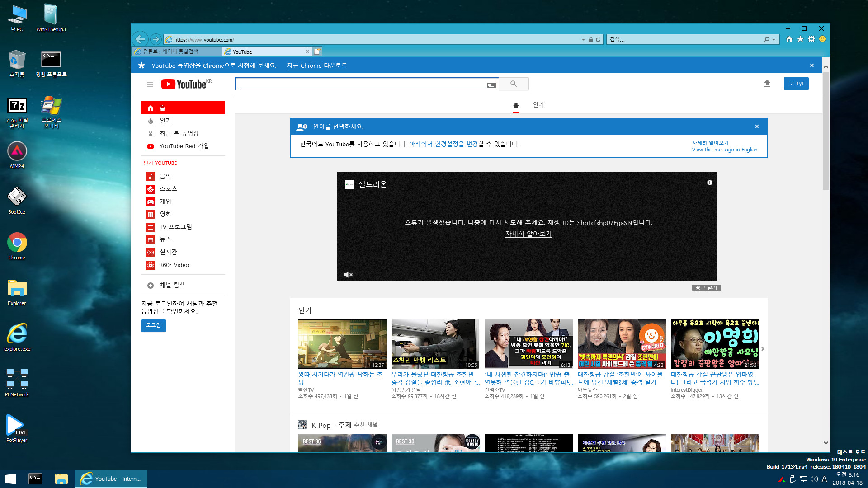Switch to the 네이버 통합검색 browser tab

point(176,52)
